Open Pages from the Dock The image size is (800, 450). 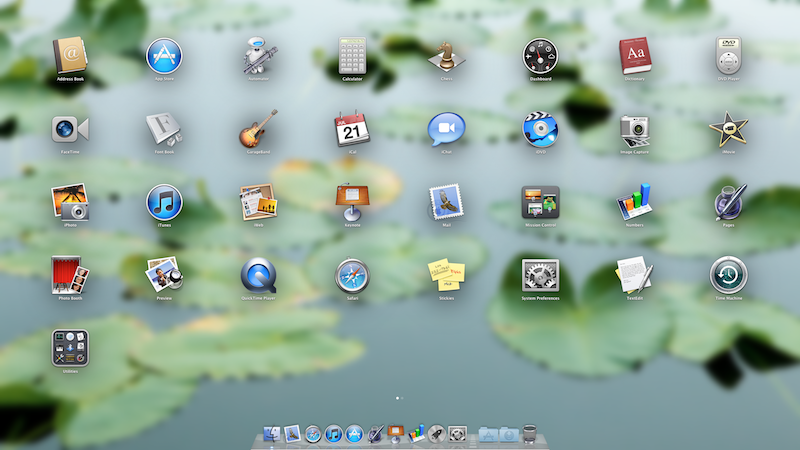(375, 434)
